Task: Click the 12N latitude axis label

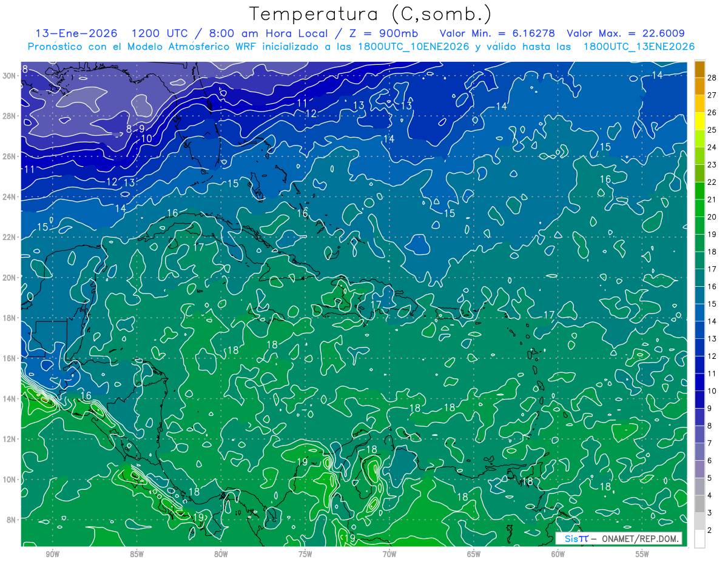Action: 8,439
